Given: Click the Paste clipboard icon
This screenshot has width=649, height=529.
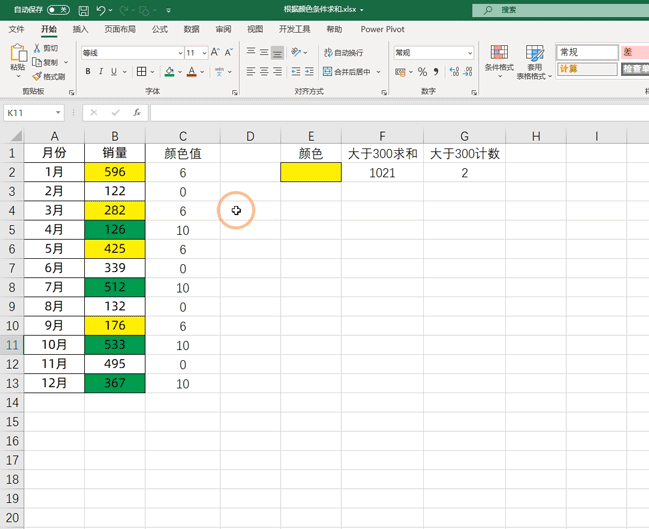Looking at the screenshot, I should point(18,53).
